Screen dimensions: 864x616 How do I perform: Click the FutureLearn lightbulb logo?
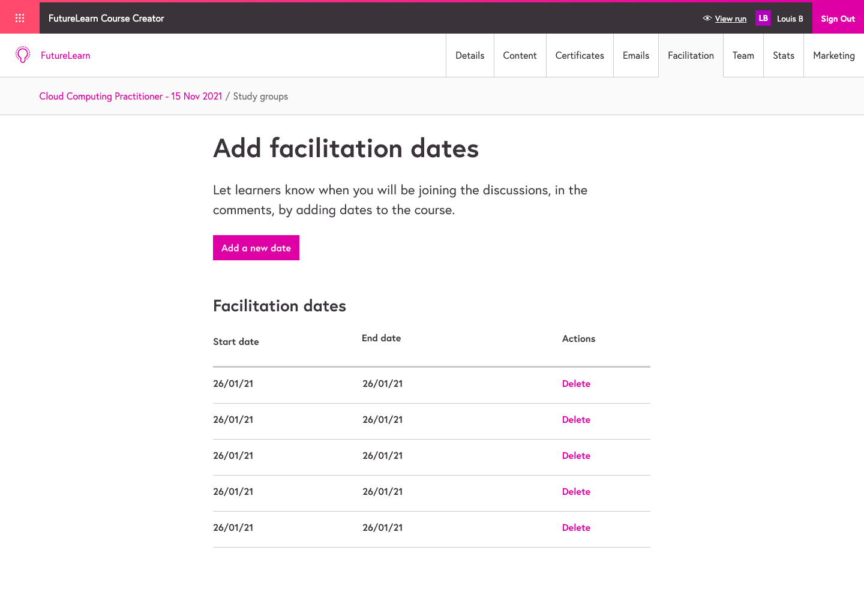[23, 55]
